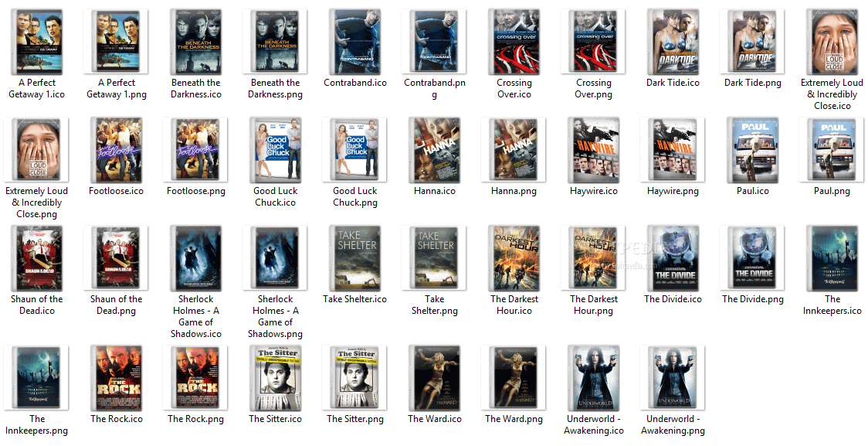Click the "The Ward.ico" file name label
This screenshot has width=868, height=446.
[435, 419]
